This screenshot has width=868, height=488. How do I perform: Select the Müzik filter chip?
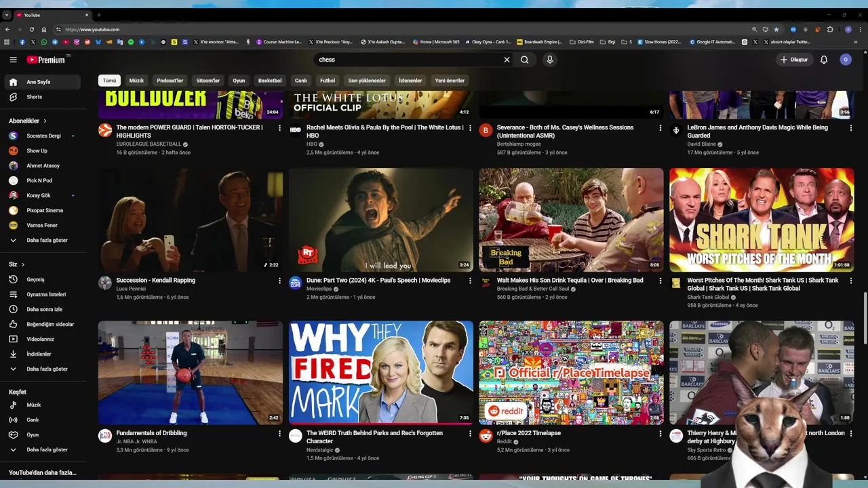(x=136, y=81)
